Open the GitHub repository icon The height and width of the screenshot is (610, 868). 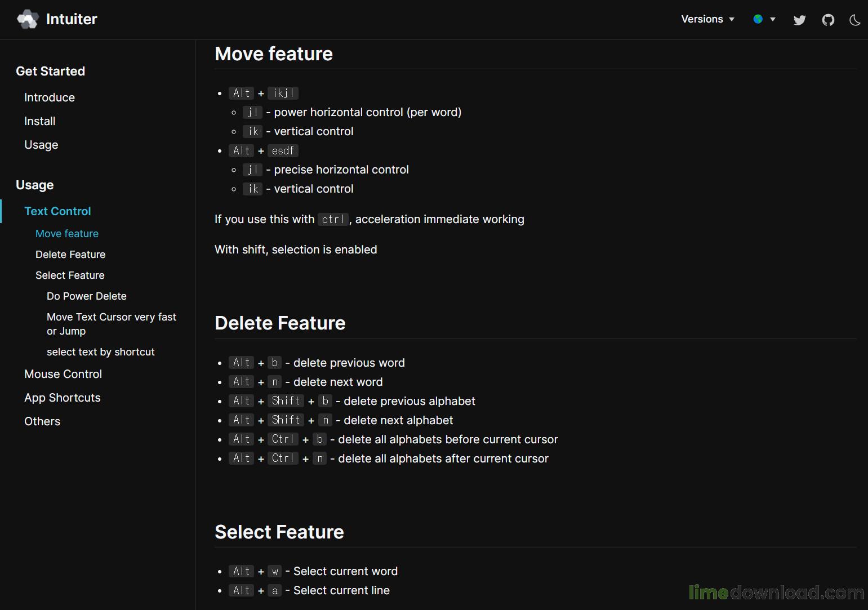(828, 20)
